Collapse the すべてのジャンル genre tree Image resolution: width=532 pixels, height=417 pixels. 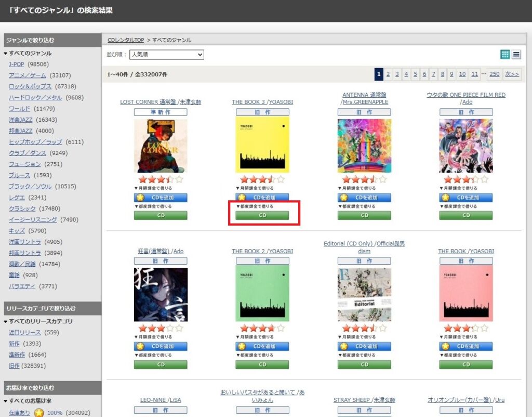(5, 54)
